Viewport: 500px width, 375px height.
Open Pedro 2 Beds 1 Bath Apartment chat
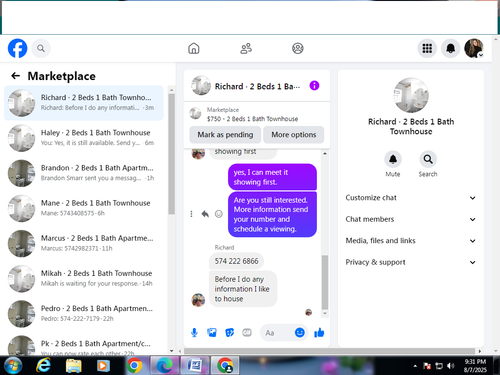pos(84,314)
